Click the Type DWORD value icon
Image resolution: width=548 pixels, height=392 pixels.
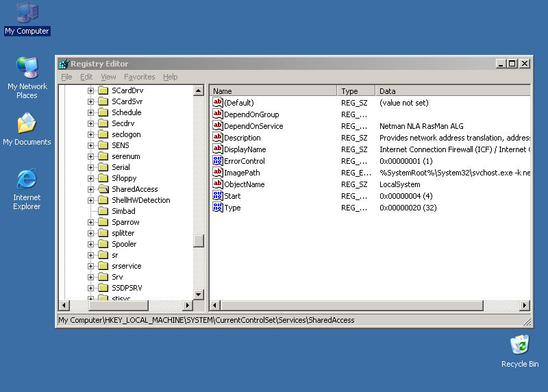click(217, 208)
